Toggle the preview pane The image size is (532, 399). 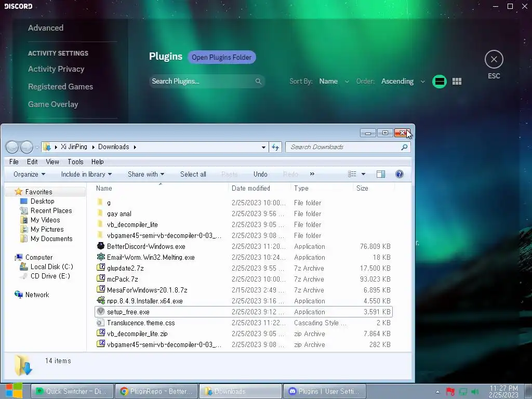click(x=381, y=174)
